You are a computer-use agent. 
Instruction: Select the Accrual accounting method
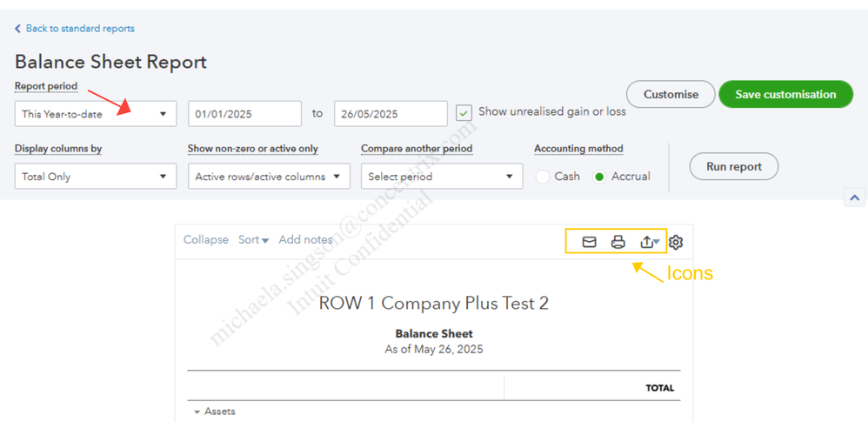[x=599, y=177]
